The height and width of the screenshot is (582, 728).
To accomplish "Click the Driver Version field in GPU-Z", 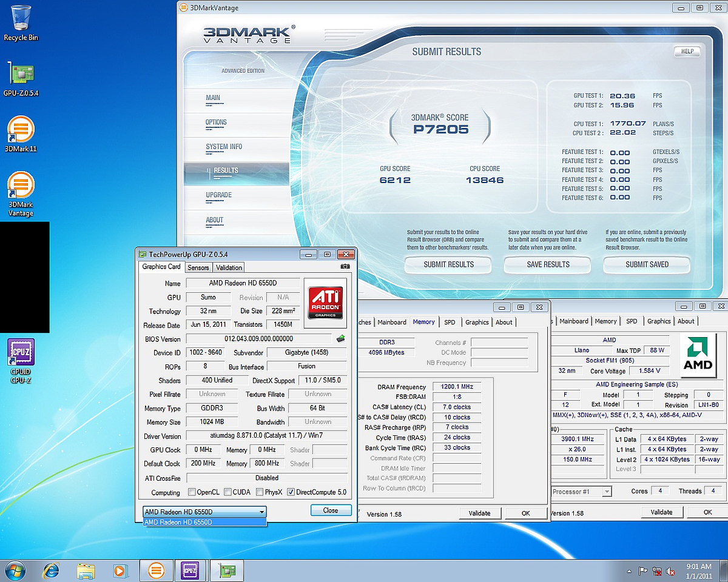I will pos(266,436).
